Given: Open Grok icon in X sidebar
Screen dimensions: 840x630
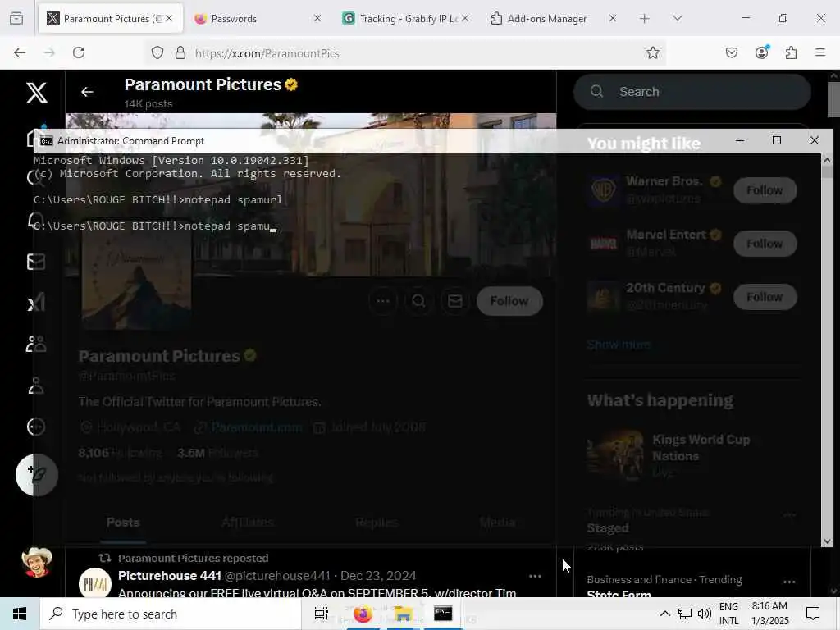Looking at the screenshot, I should pos(36,303).
